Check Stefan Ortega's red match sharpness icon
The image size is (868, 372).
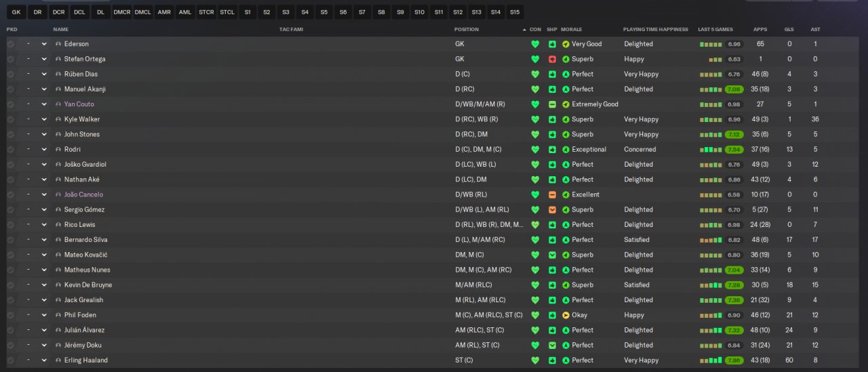pos(552,59)
